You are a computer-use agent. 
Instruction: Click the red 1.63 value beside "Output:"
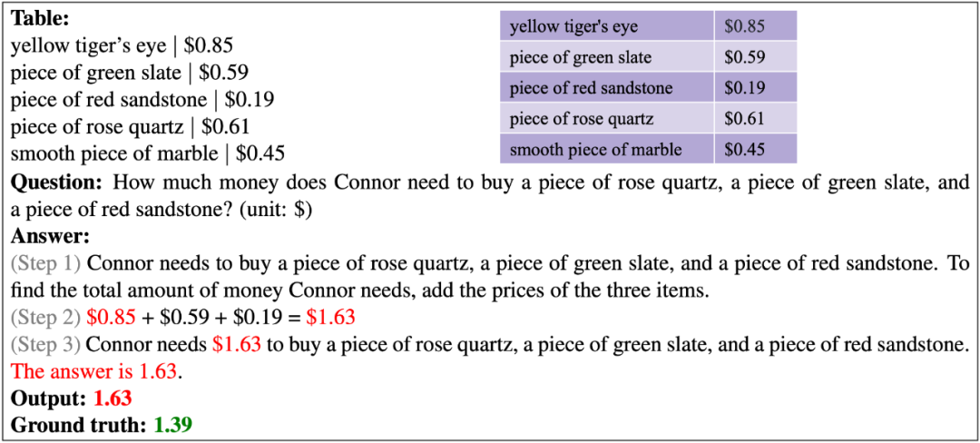(x=113, y=399)
